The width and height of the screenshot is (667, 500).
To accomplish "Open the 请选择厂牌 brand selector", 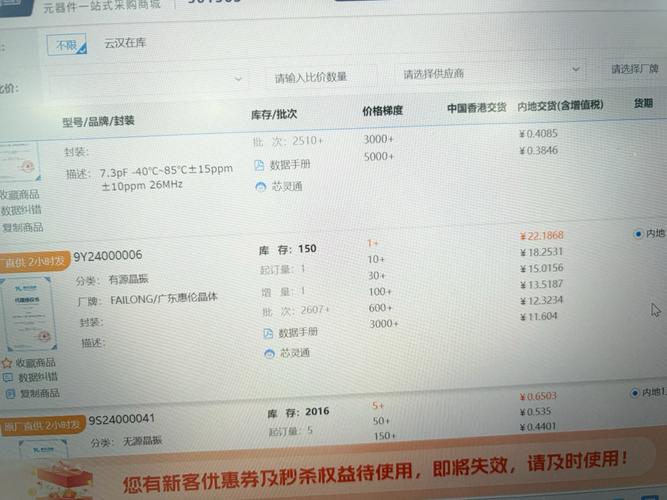I will [x=634, y=69].
